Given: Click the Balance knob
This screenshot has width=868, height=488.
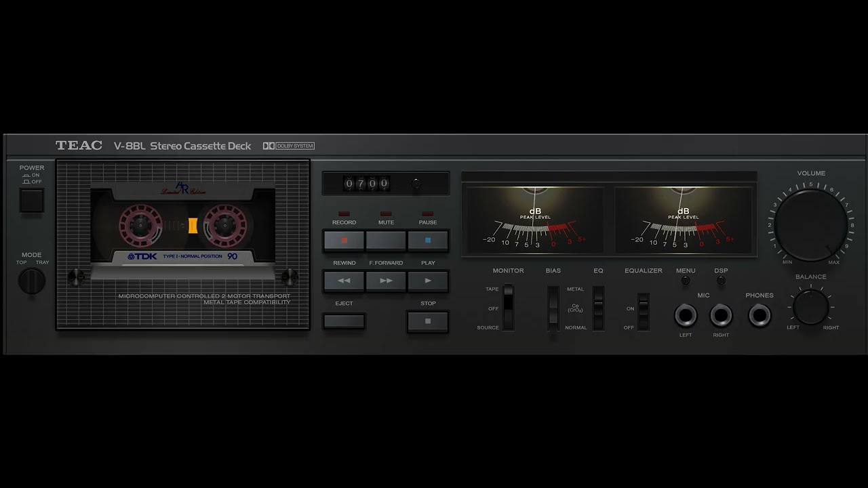Looking at the screenshot, I should click(x=811, y=307).
